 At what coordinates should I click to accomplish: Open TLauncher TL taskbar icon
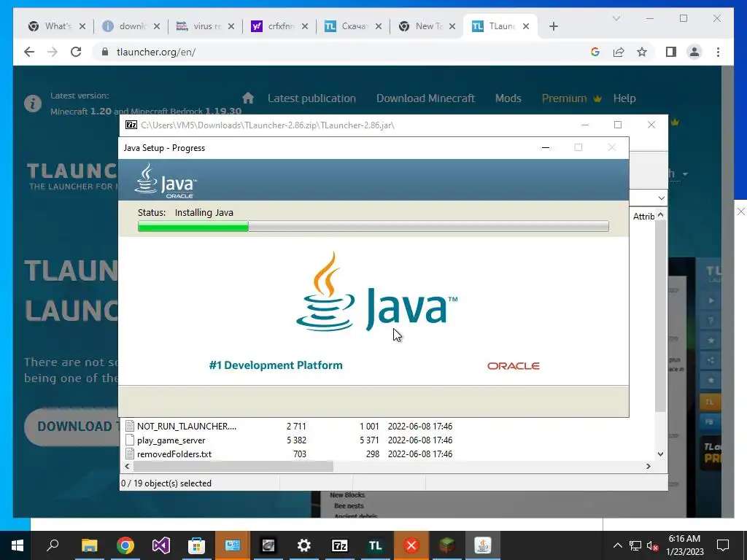(x=376, y=545)
